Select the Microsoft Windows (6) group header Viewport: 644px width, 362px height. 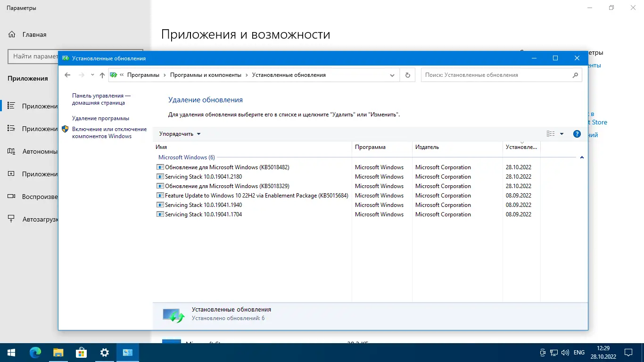click(x=187, y=157)
